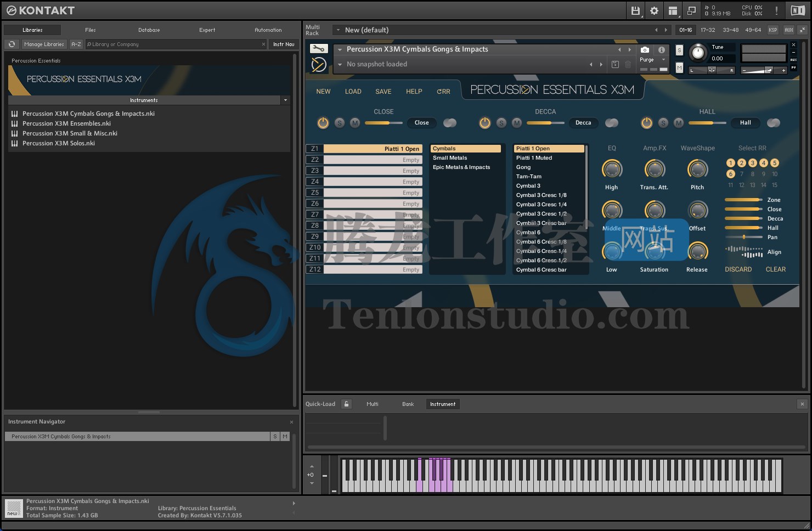The width and height of the screenshot is (812, 531).
Task: Select next multi rack preset arrow
Action: pos(666,30)
